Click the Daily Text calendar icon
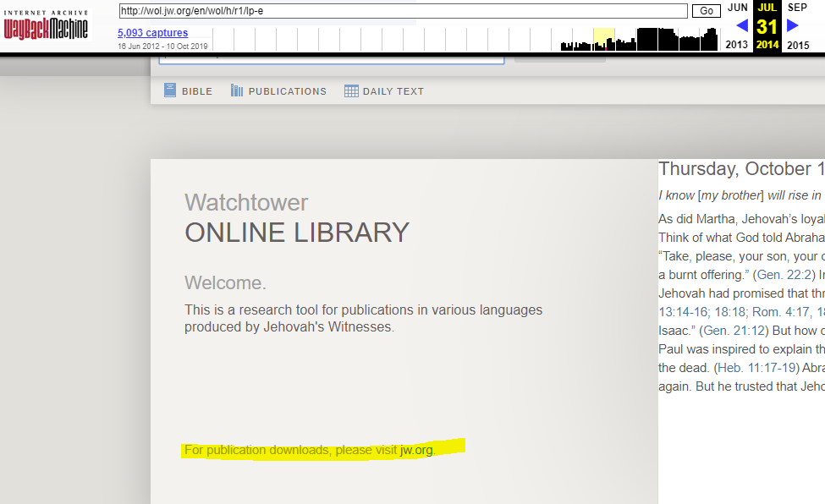The width and height of the screenshot is (825, 504). pyautogui.click(x=351, y=90)
